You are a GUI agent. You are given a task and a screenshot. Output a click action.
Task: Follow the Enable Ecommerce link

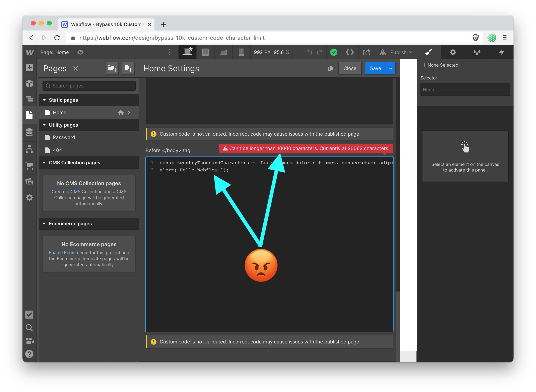click(x=69, y=253)
